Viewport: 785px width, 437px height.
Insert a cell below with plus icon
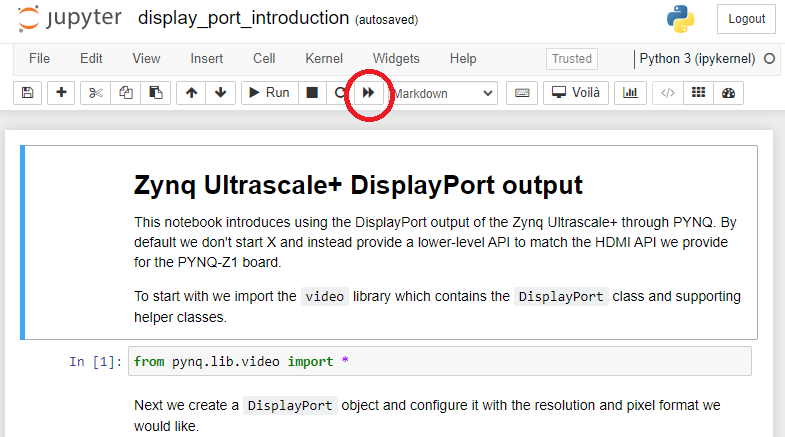pos(61,93)
